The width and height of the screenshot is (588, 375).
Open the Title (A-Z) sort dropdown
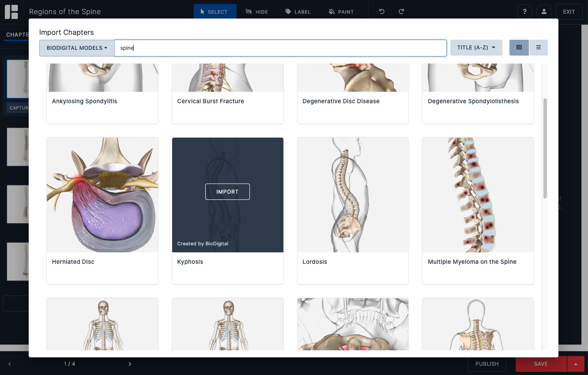click(476, 48)
